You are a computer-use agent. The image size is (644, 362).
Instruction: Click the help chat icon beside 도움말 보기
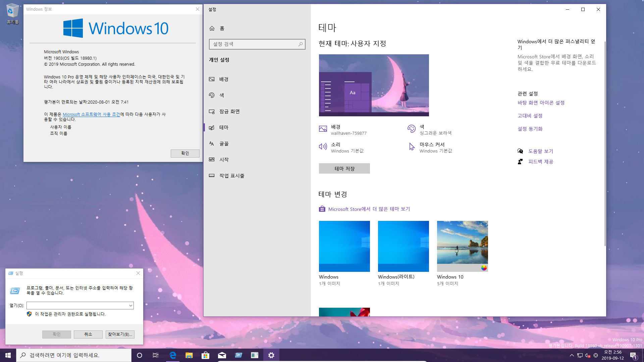tap(520, 151)
